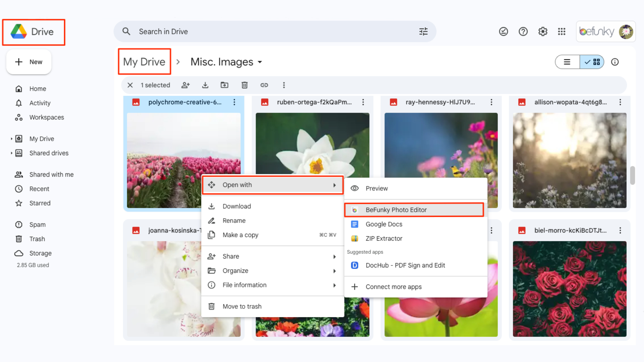Click the tulip field thumbnail image
The width and height of the screenshot is (644, 362).
(x=183, y=160)
